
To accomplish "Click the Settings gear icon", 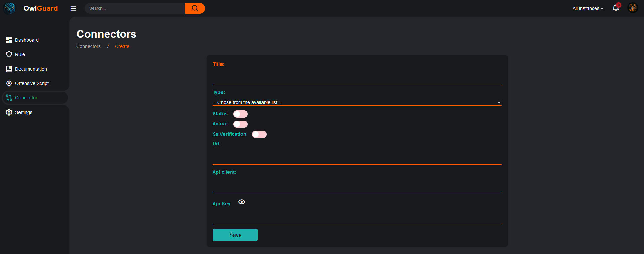I will pyautogui.click(x=9, y=112).
